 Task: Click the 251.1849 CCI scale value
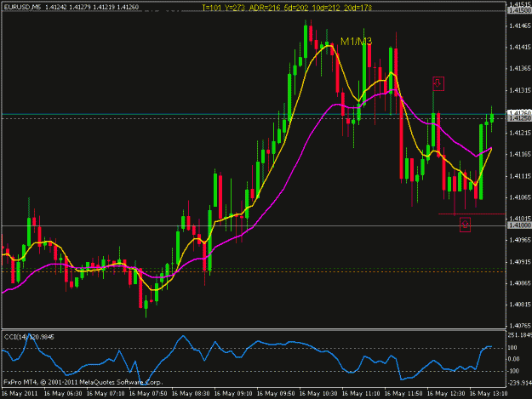point(520,335)
